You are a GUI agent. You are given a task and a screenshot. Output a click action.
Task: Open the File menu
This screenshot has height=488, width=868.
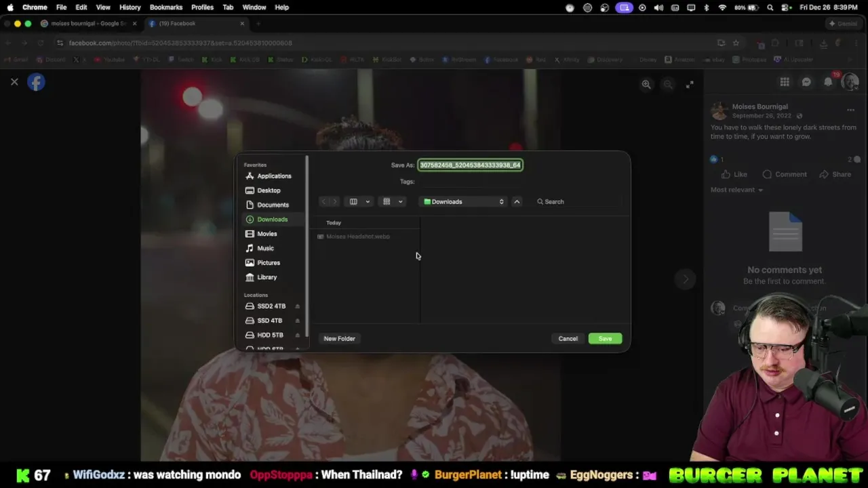coord(61,7)
